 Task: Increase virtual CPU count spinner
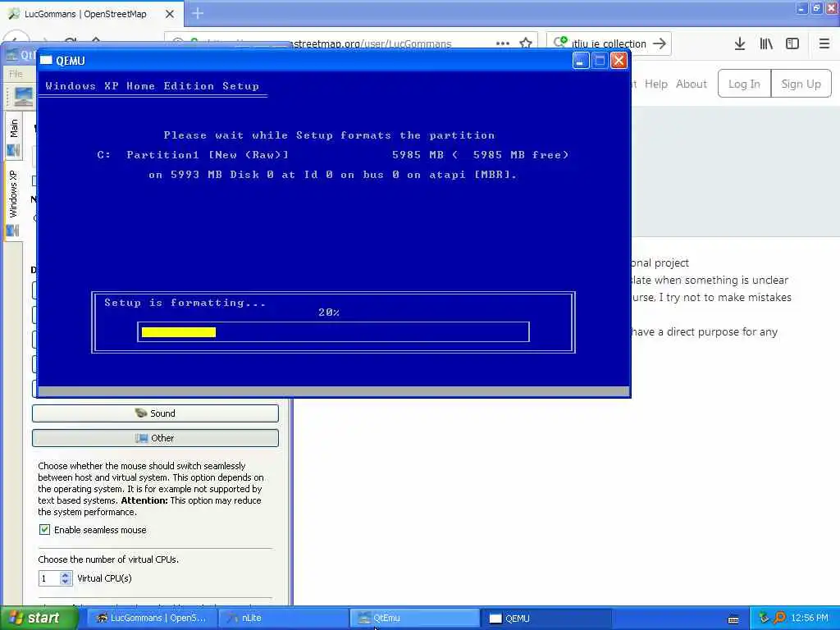(x=66, y=575)
